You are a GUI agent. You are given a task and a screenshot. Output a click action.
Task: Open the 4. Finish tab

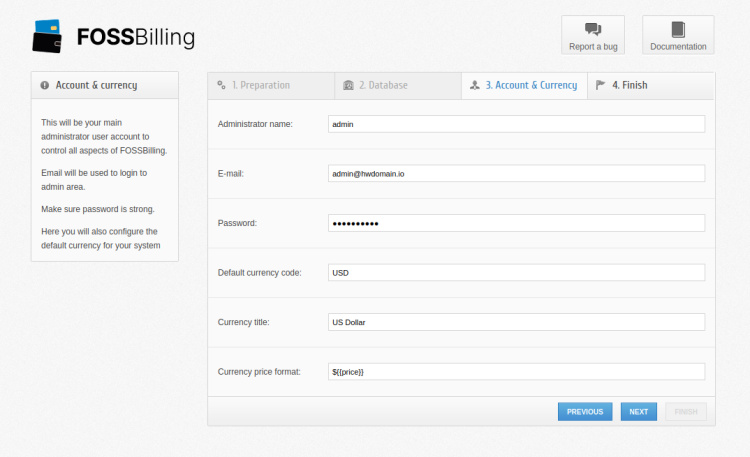629,85
